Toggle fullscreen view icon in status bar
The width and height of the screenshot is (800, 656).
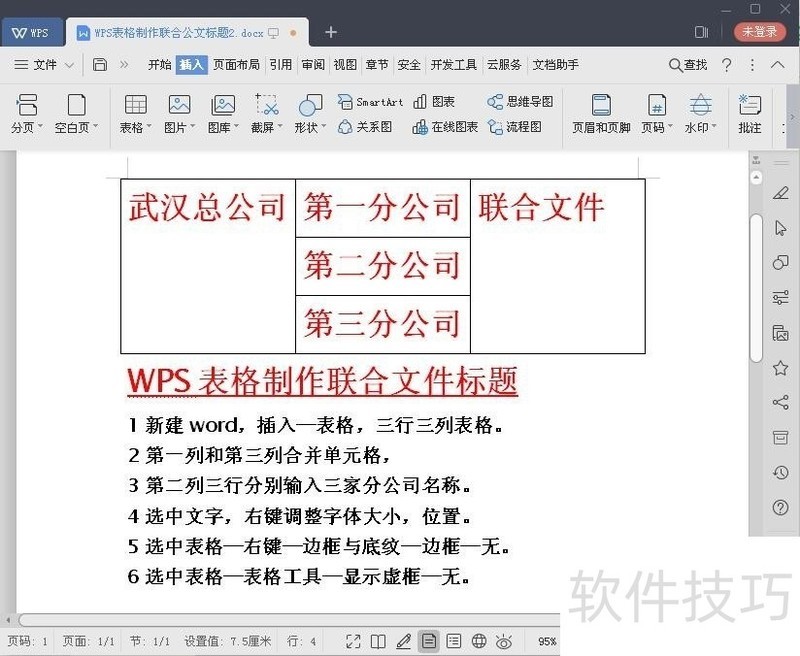pyautogui.click(x=353, y=641)
